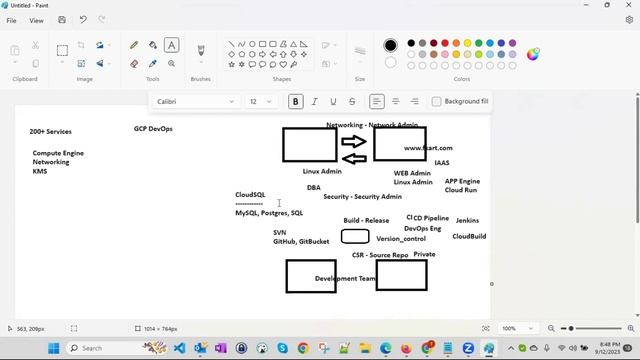Choose the yellow color swatch
The width and height of the screenshot is (640, 360).
tap(467, 43)
